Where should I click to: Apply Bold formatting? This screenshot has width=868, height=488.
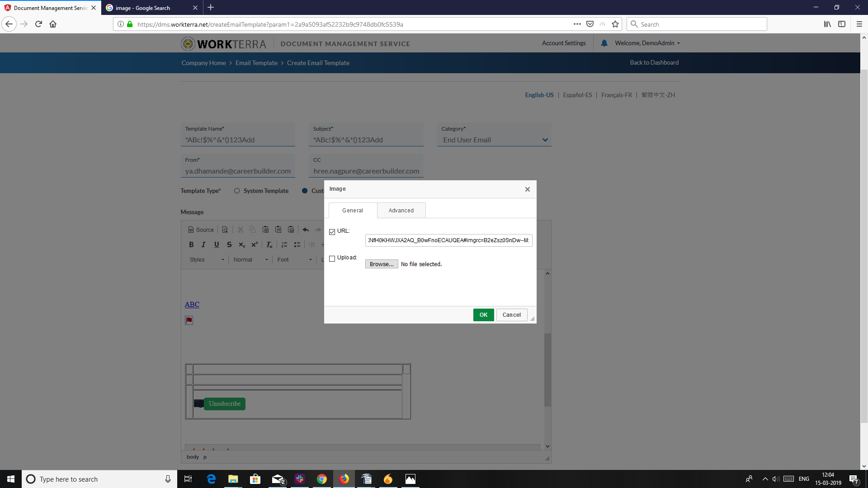pos(191,244)
